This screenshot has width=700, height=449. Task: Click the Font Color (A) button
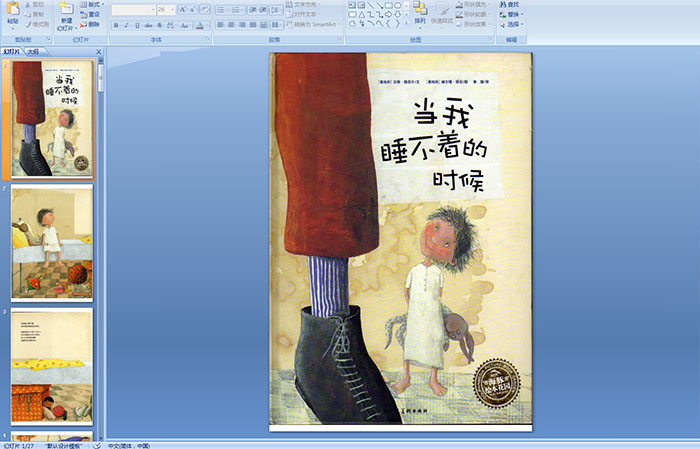tap(200, 25)
